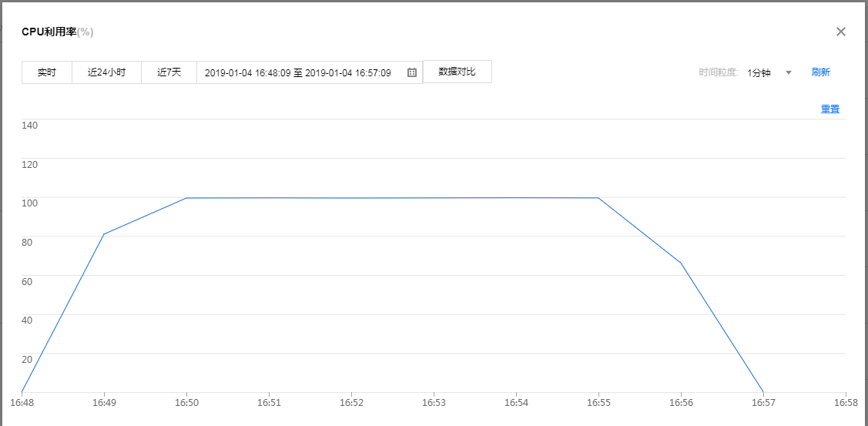The height and width of the screenshot is (426, 868).
Task: Click the 刷新 refresh link
Action: (820, 72)
